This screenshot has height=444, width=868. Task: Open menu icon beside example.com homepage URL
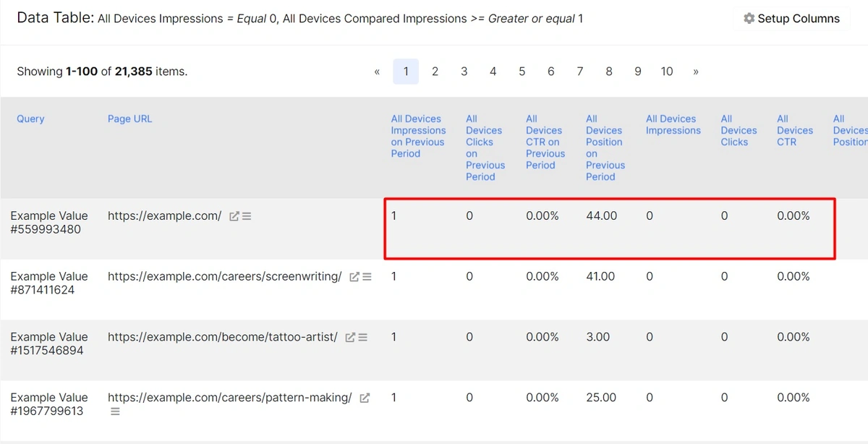pos(247,216)
